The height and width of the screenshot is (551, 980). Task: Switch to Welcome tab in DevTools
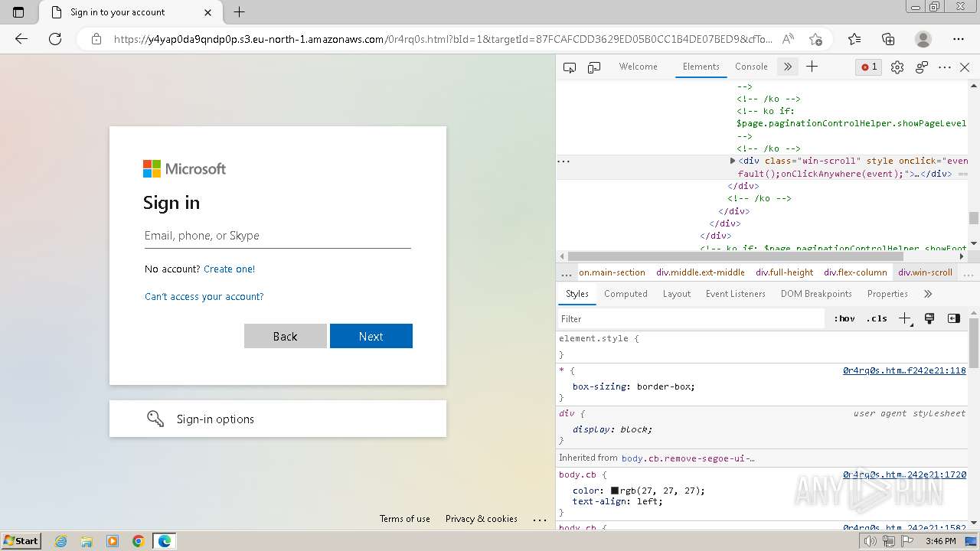pos(638,67)
